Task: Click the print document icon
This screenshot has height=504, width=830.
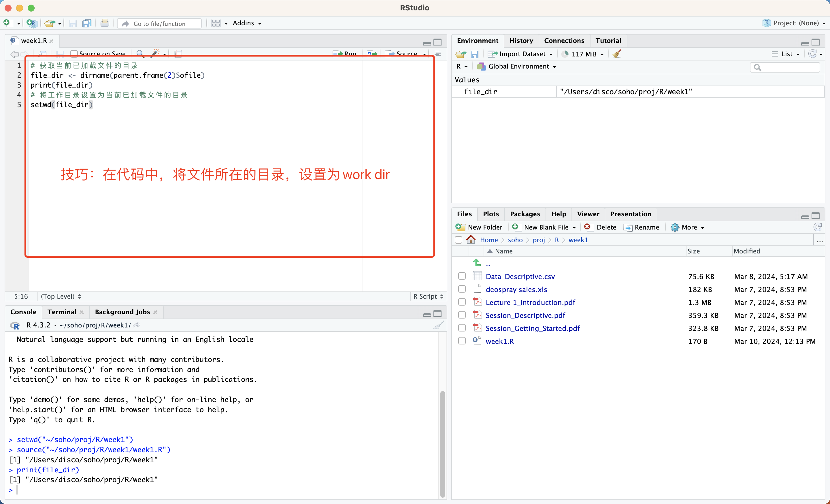Action: 105,23
